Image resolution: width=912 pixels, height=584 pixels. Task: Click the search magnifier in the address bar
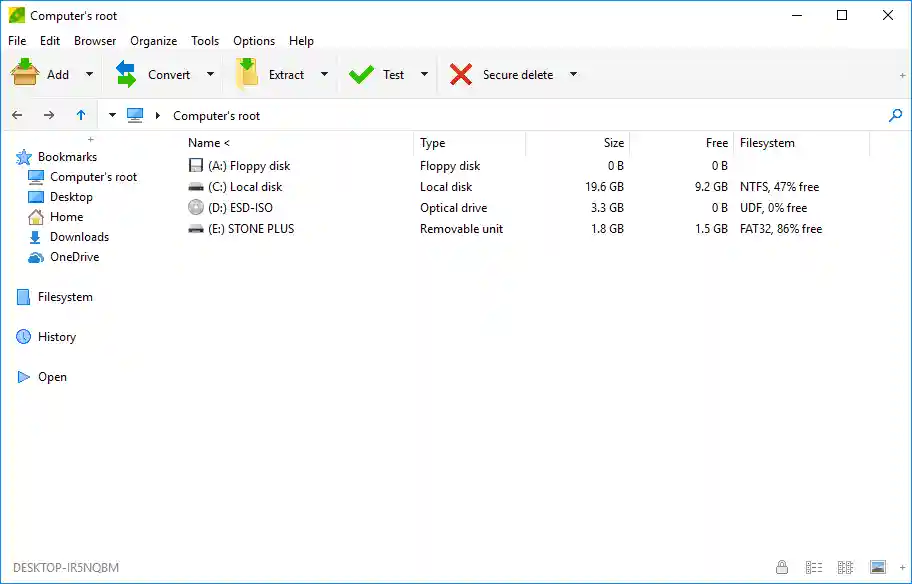coord(895,115)
